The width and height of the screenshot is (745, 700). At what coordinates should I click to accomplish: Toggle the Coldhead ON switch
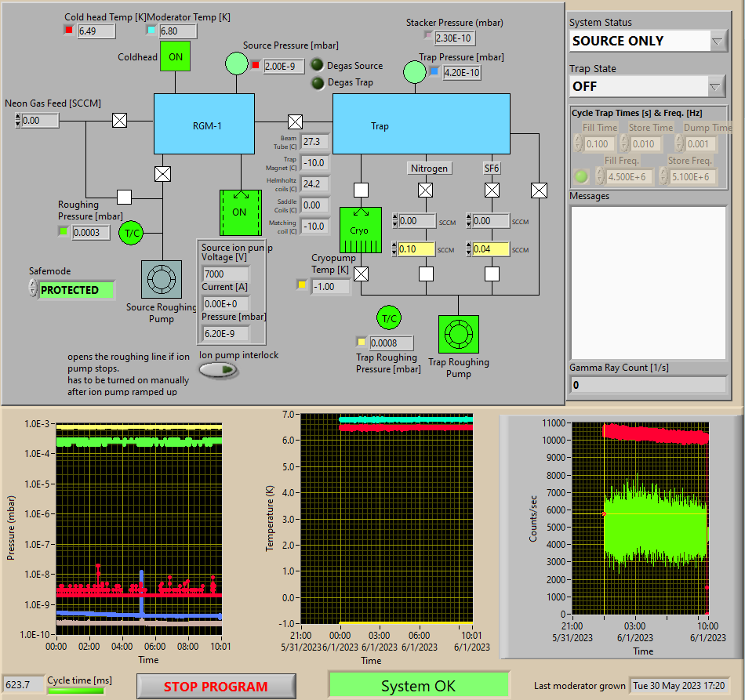click(x=176, y=56)
